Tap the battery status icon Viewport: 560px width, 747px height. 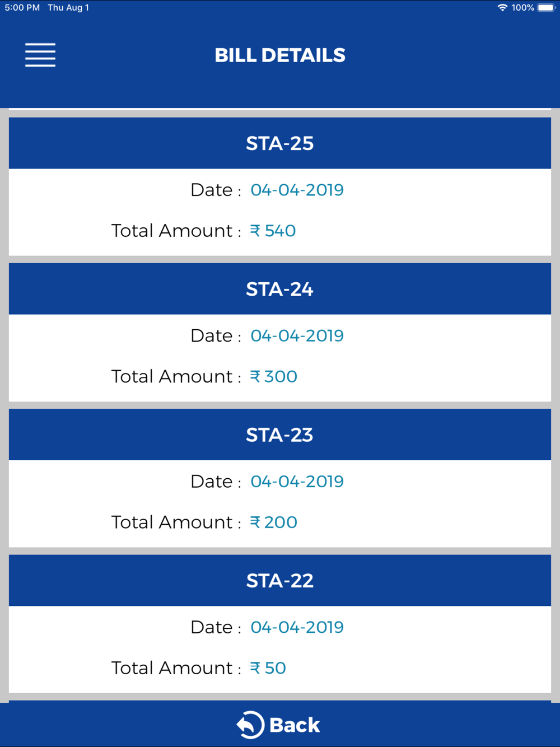pyautogui.click(x=547, y=8)
